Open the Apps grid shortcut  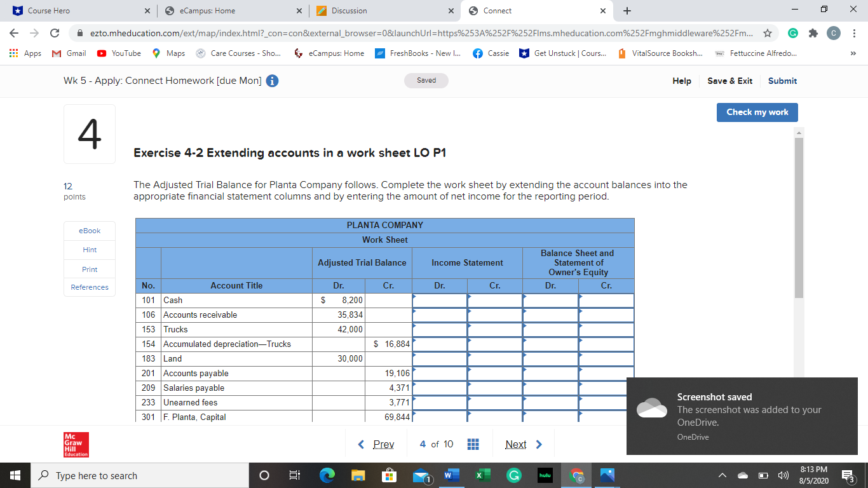pos(25,53)
